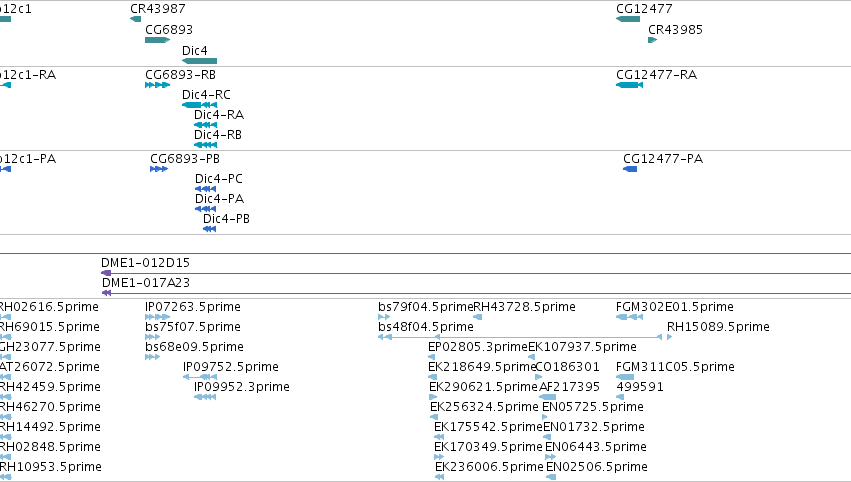Click the DME1-012D15 clone arrowhead
Viewport: 851px width, 482px height.
(106, 273)
